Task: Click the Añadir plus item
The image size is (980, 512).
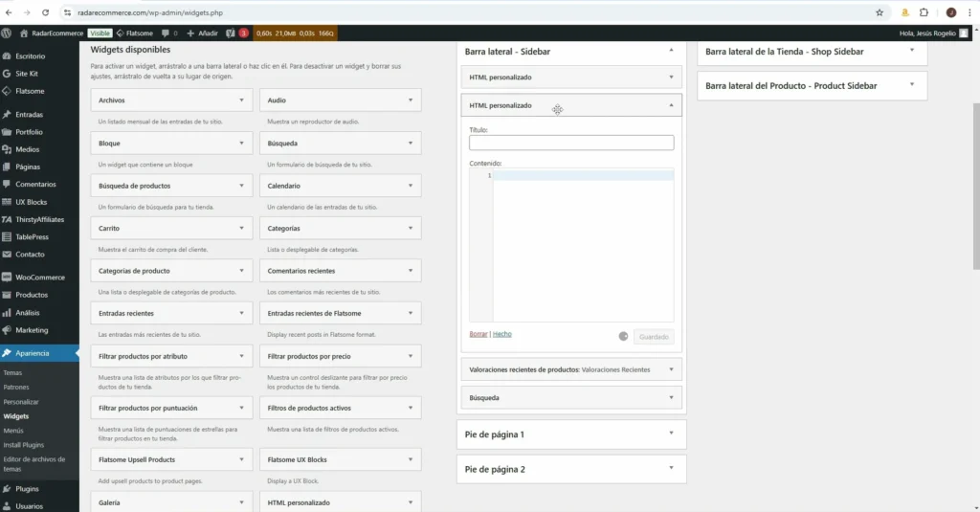Action: [202, 33]
